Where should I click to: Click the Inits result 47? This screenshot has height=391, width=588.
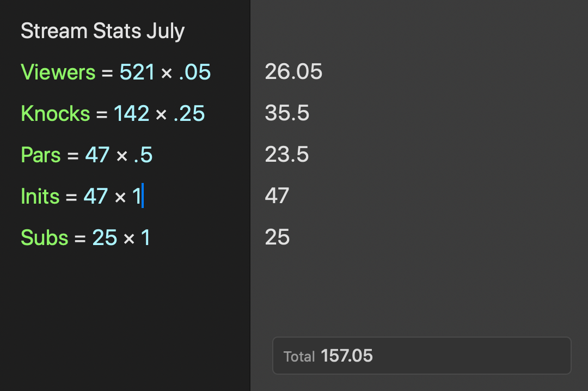(x=277, y=195)
